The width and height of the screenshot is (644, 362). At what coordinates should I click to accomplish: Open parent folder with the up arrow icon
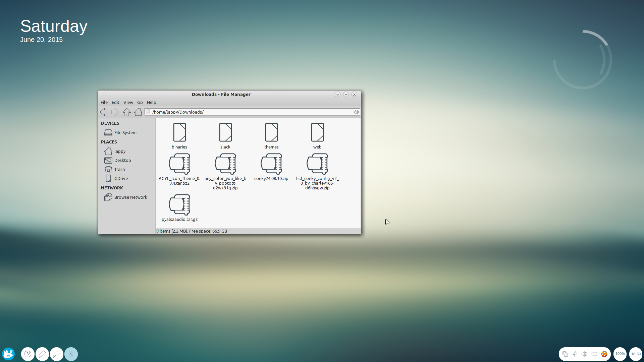click(x=127, y=112)
